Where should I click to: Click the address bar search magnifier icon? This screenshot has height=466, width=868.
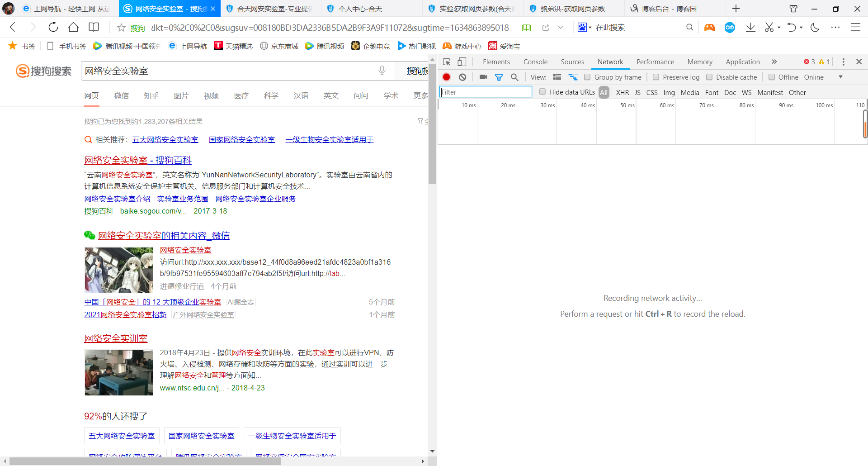pos(689,27)
